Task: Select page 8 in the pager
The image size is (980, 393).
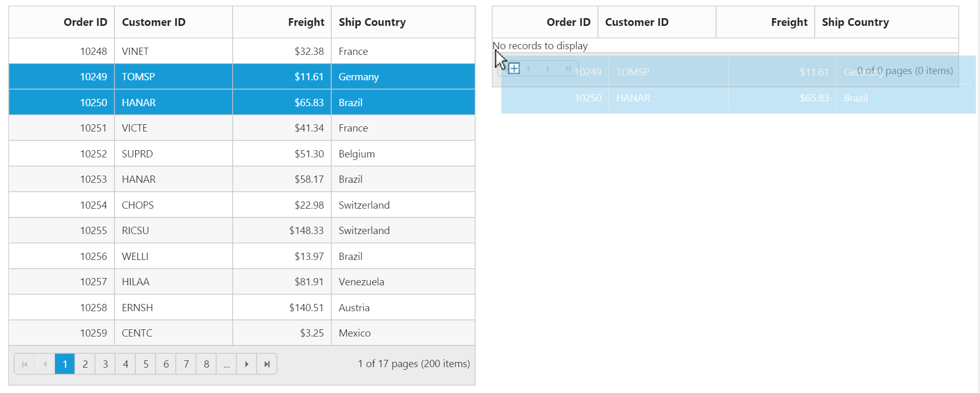Action: tap(206, 364)
